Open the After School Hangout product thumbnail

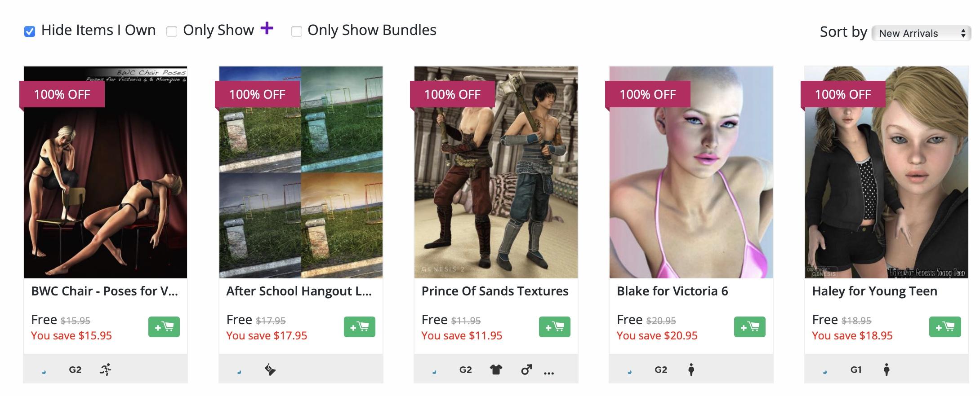[301, 172]
